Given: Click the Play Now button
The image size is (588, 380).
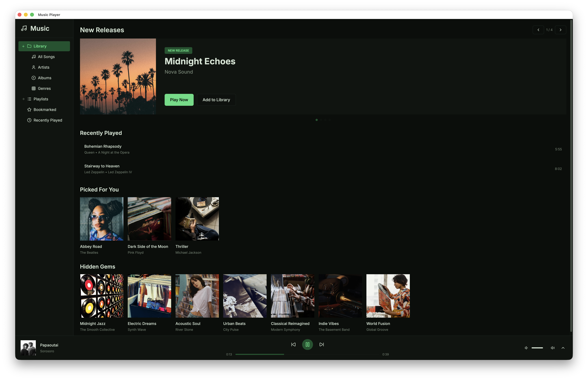Looking at the screenshot, I should click(x=179, y=100).
